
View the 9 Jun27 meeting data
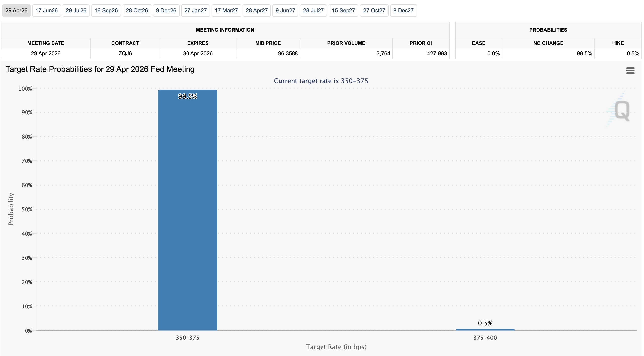285,10
